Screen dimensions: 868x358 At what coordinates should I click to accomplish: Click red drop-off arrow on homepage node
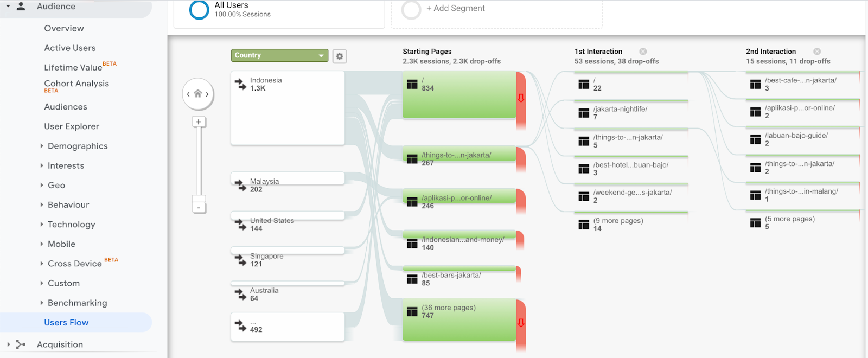tap(521, 98)
